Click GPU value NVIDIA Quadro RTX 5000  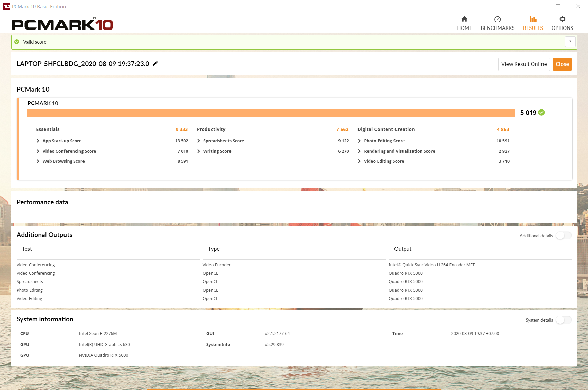click(104, 355)
